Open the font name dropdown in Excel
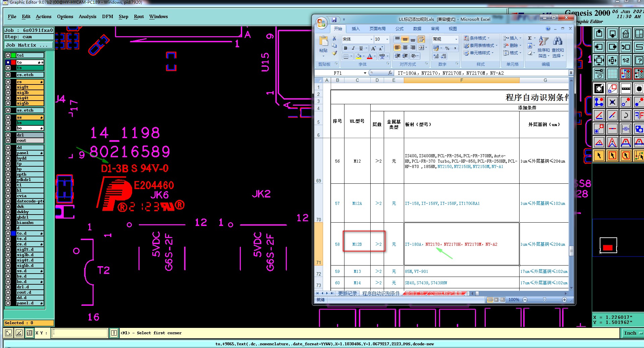Image resolution: width=644 pixels, height=348 pixels. click(371, 39)
